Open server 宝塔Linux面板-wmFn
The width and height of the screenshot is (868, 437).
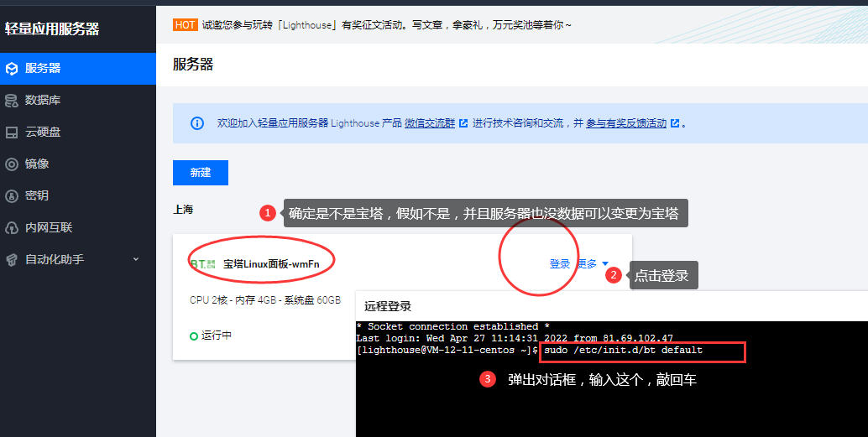pos(271,264)
